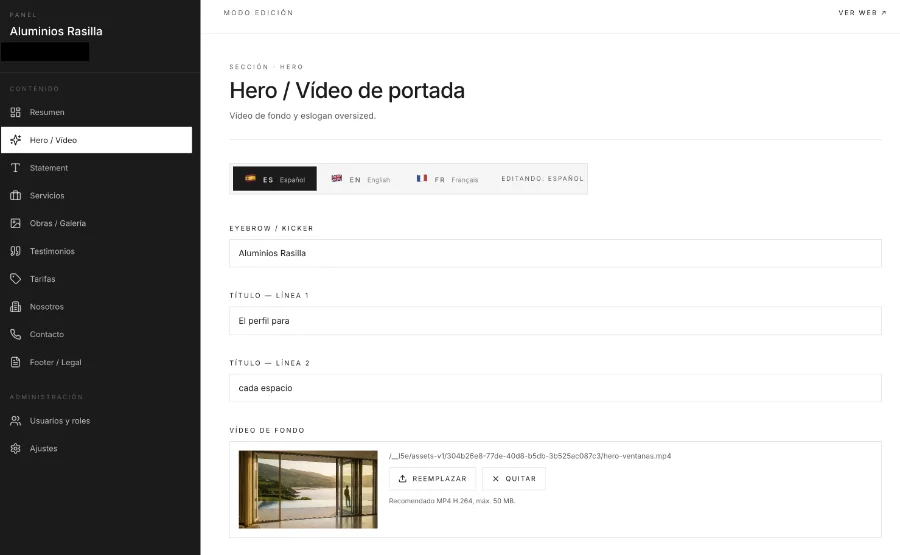Image resolution: width=900 pixels, height=555 pixels.
Task: Click the Quitar video button
Action: coord(514,479)
